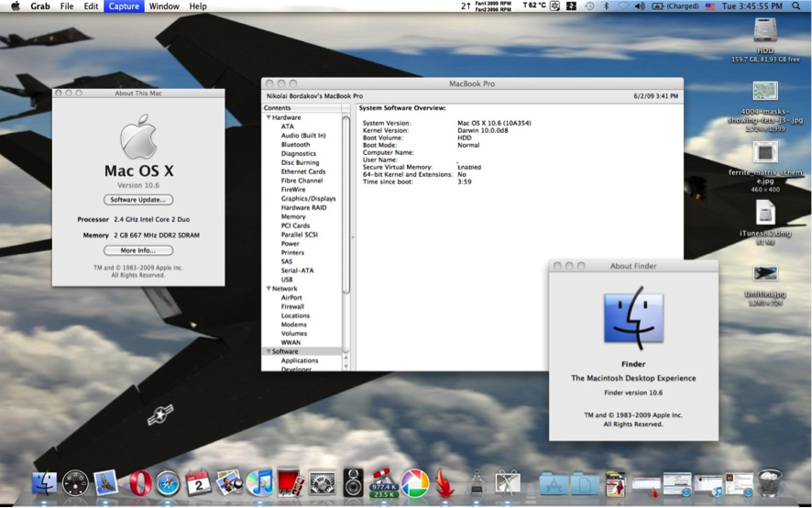The image size is (812, 508).
Task: Collapse the Software section in Contents
Action: (269, 351)
